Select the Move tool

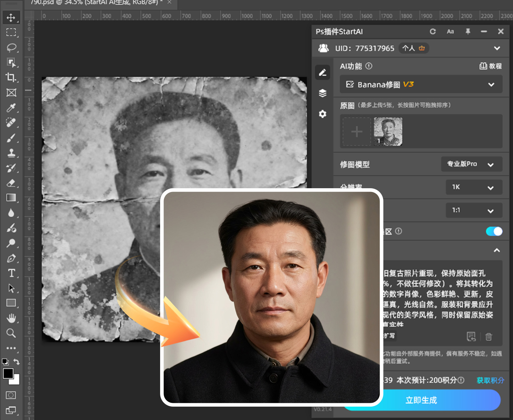[x=11, y=17]
